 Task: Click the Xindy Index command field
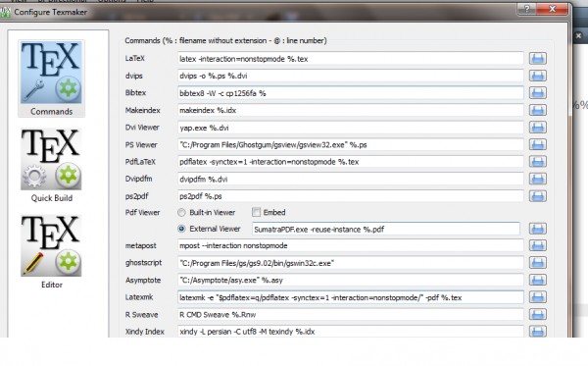[350, 331]
